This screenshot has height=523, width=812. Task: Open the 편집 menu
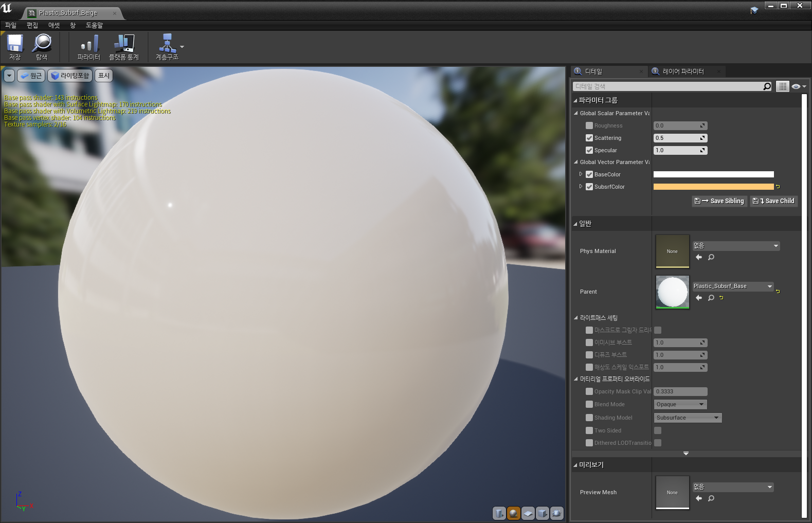(32, 25)
